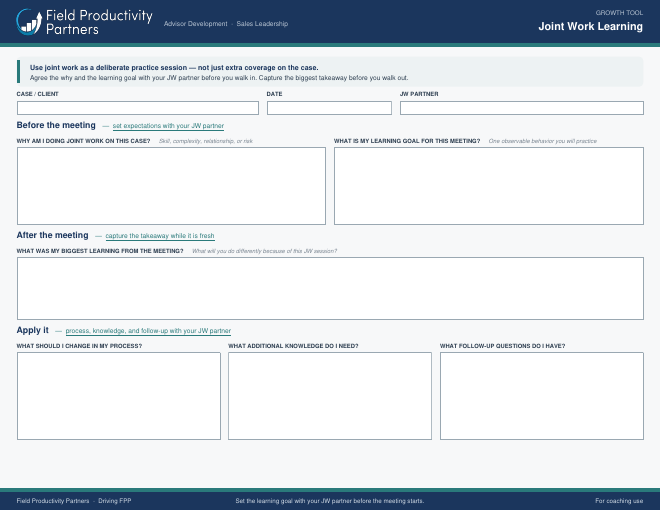
Task: Click hint 'What will you do differently'
Action: pyautogui.click(x=264, y=251)
